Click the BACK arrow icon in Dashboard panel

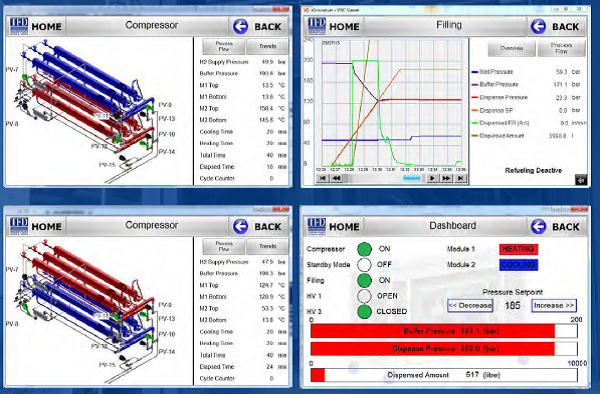(538, 226)
